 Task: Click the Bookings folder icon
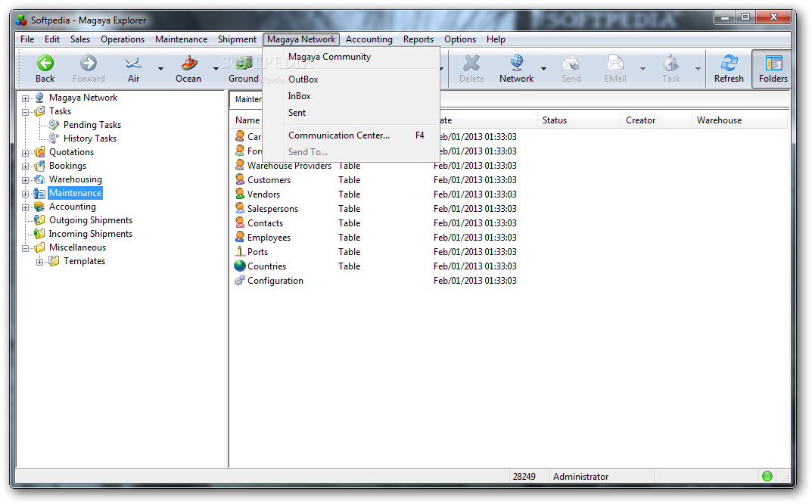pos(39,166)
